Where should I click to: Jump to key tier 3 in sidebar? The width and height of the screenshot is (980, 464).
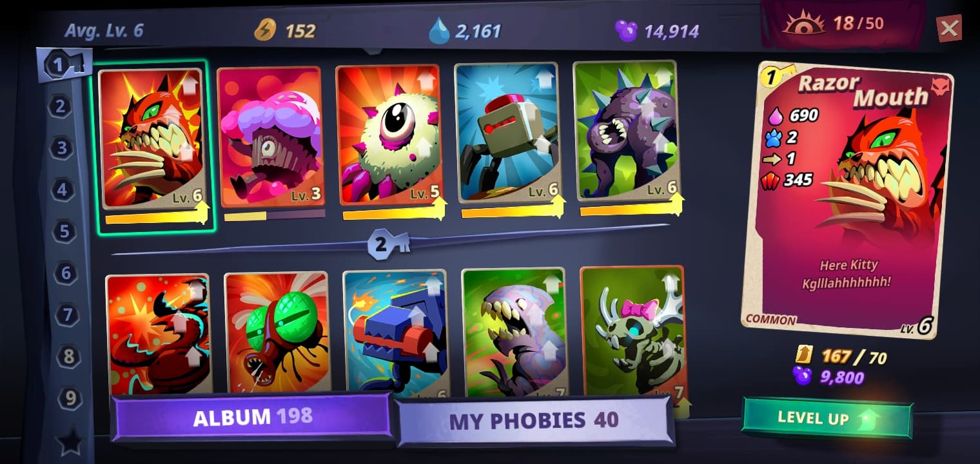point(62,148)
